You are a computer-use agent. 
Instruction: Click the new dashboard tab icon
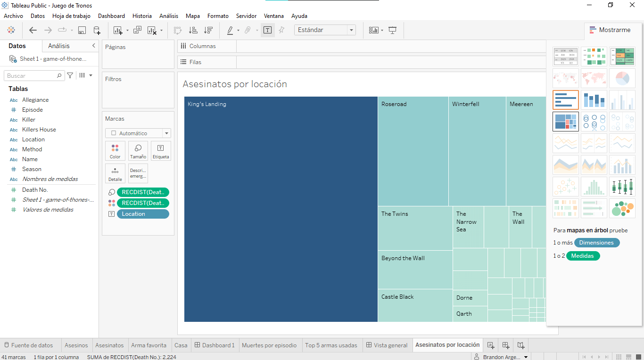click(505, 345)
